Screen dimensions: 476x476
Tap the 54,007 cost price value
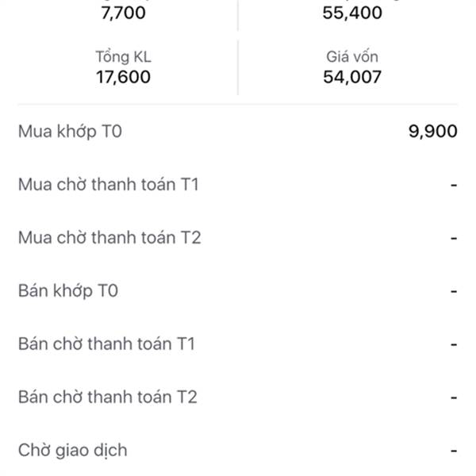click(352, 77)
